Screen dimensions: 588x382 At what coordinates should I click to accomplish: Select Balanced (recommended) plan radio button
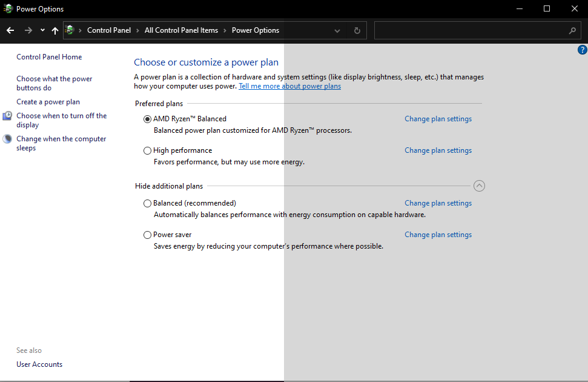[x=147, y=203]
